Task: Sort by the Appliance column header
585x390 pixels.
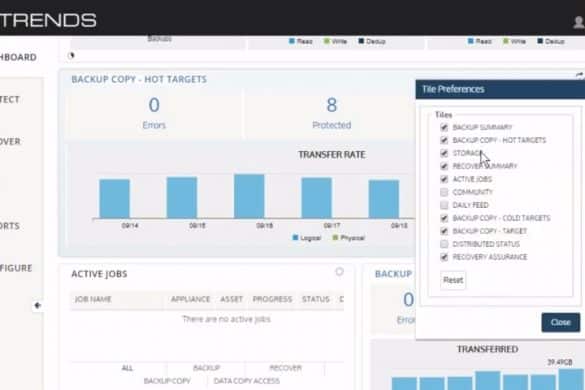Action: pyautogui.click(x=191, y=299)
